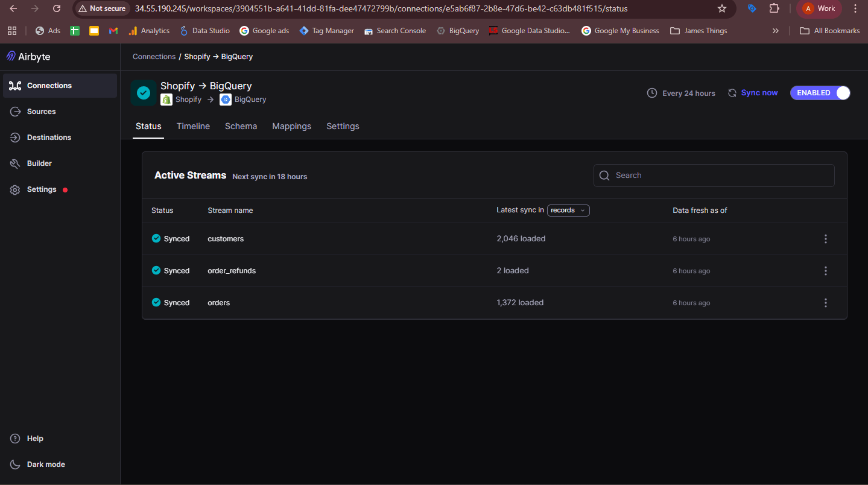The height and width of the screenshot is (485, 868).
Task: Open the Google My Business bookmark
Action: click(620, 31)
